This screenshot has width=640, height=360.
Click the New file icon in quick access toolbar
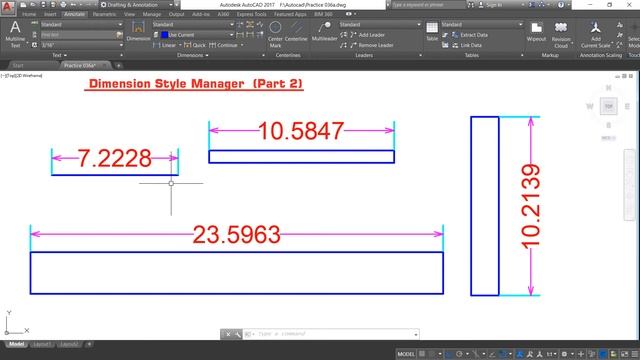(23, 5)
